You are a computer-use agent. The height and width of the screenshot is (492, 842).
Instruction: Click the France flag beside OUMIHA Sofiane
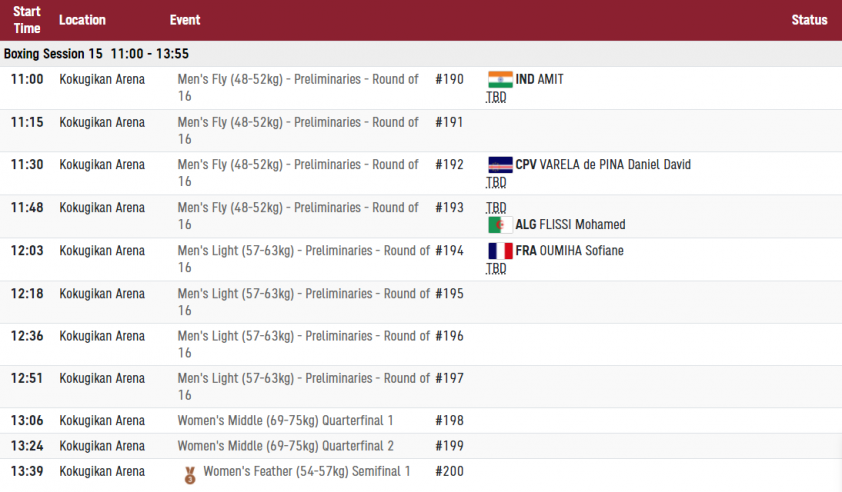tap(500, 251)
